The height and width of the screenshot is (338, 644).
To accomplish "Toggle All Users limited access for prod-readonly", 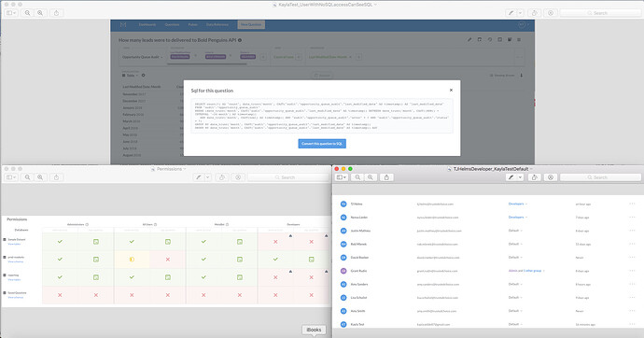I will (x=132, y=260).
